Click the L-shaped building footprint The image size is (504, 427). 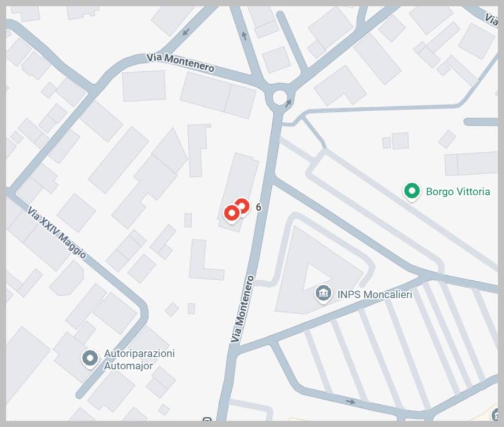(x=206, y=260)
